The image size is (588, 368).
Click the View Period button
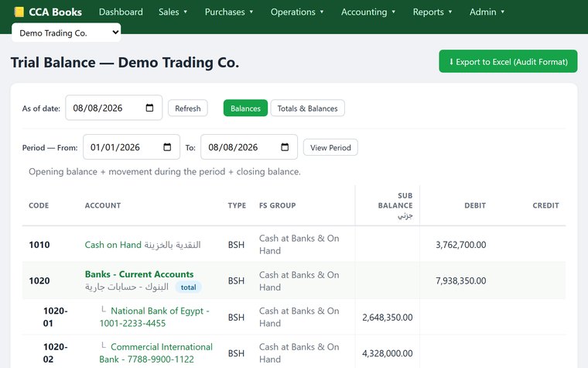pos(330,147)
